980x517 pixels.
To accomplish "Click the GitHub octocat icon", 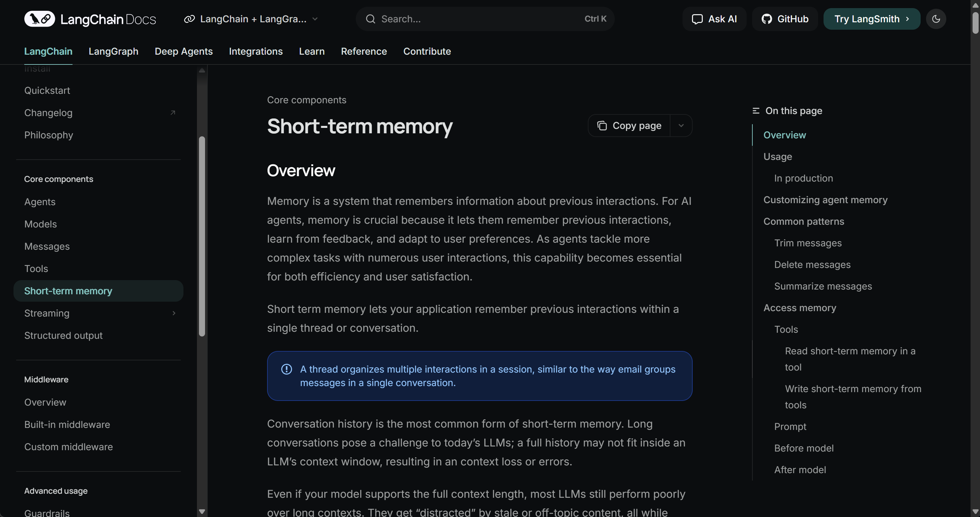I will (767, 19).
